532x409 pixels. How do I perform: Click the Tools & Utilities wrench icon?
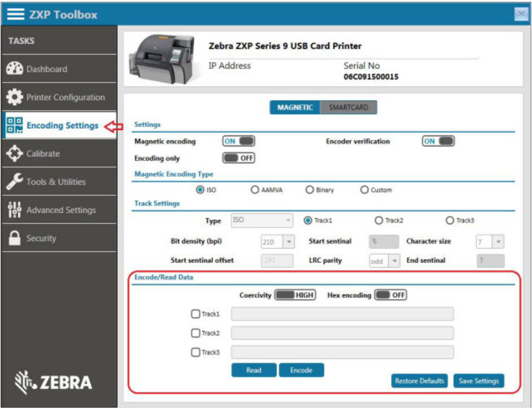pyautogui.click(x=14, y=182)
